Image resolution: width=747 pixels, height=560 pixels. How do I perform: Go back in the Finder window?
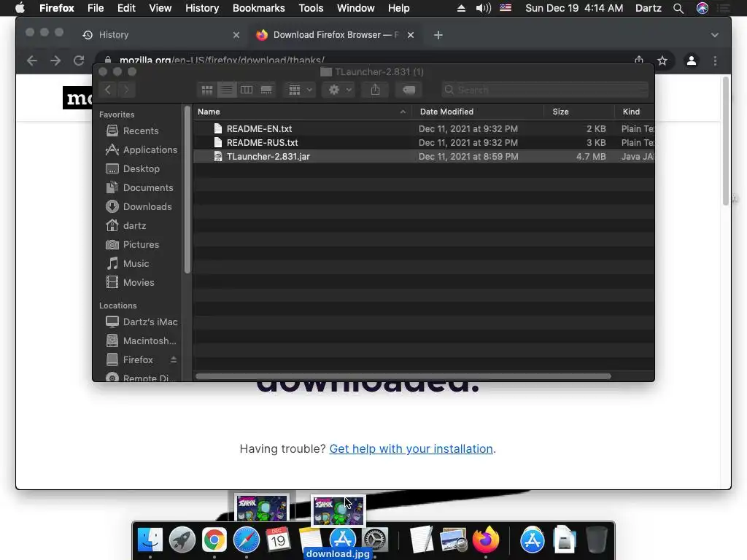point(108,90)
